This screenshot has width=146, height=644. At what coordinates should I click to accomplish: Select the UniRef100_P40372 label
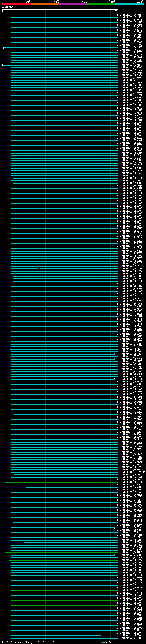[131, 319]
